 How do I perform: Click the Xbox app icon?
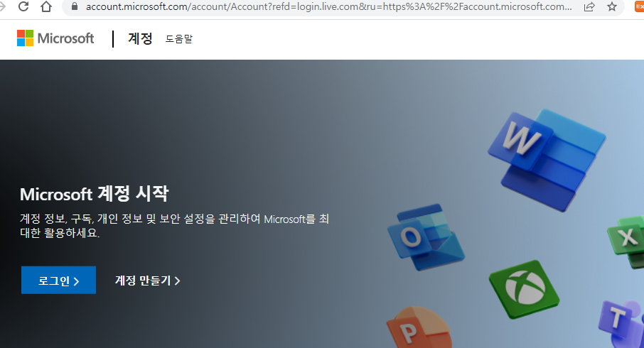pos(524,289)
